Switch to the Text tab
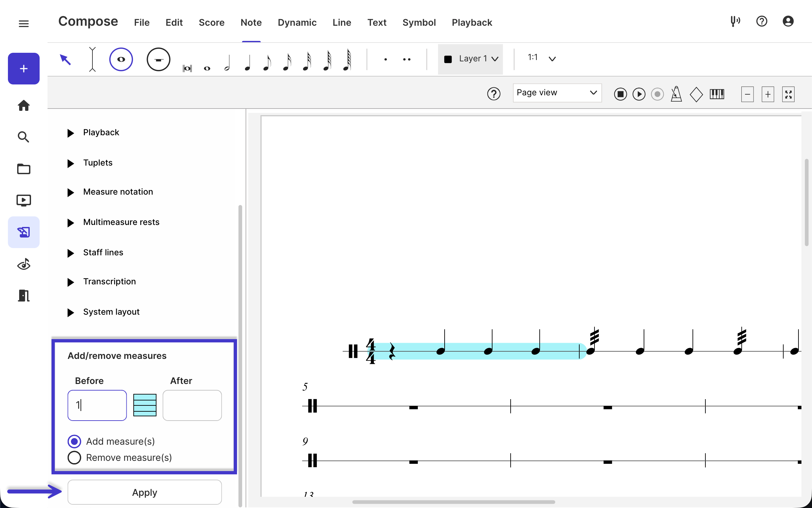 [377, 22]
